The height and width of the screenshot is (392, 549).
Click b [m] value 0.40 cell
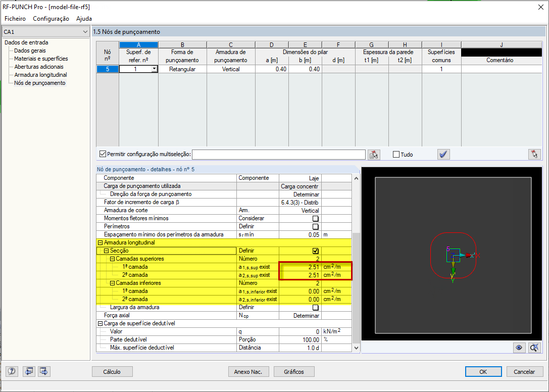coord(306,69)
